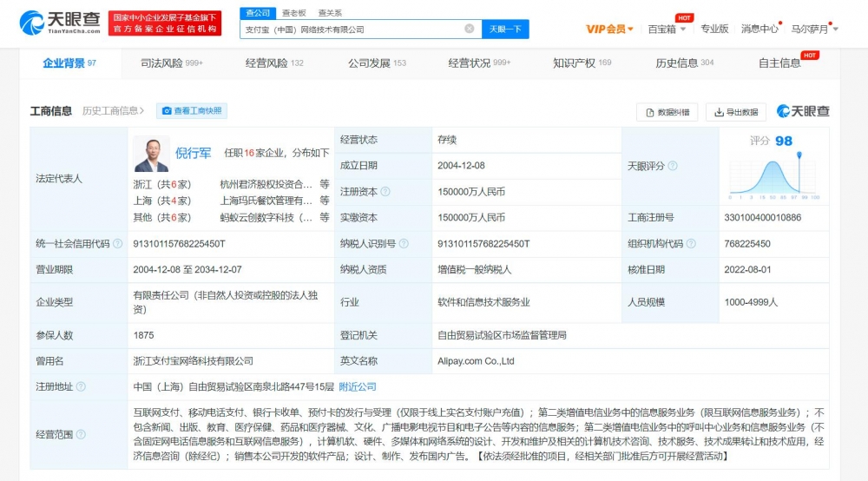Click the red 官方备案企业征信机构 banner
The height and width of the screenshot is (481, 868).
(165, 23)
